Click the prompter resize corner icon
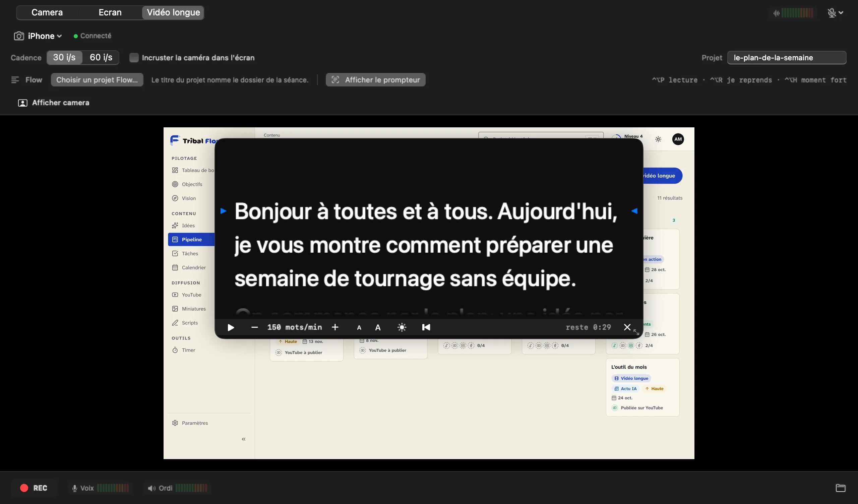 [x=636, y=332]
